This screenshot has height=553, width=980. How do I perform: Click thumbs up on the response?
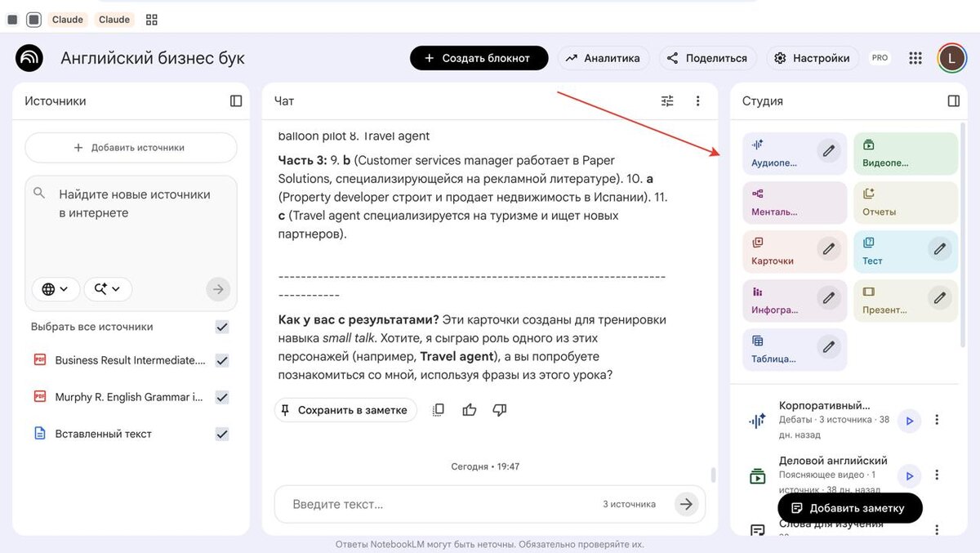(469, 410)
